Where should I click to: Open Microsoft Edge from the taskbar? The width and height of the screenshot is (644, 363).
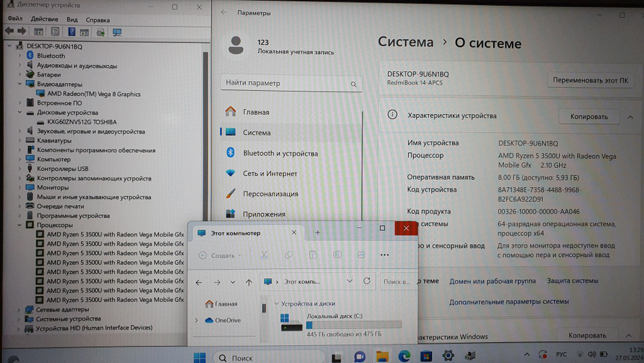[x=404, y=356]
